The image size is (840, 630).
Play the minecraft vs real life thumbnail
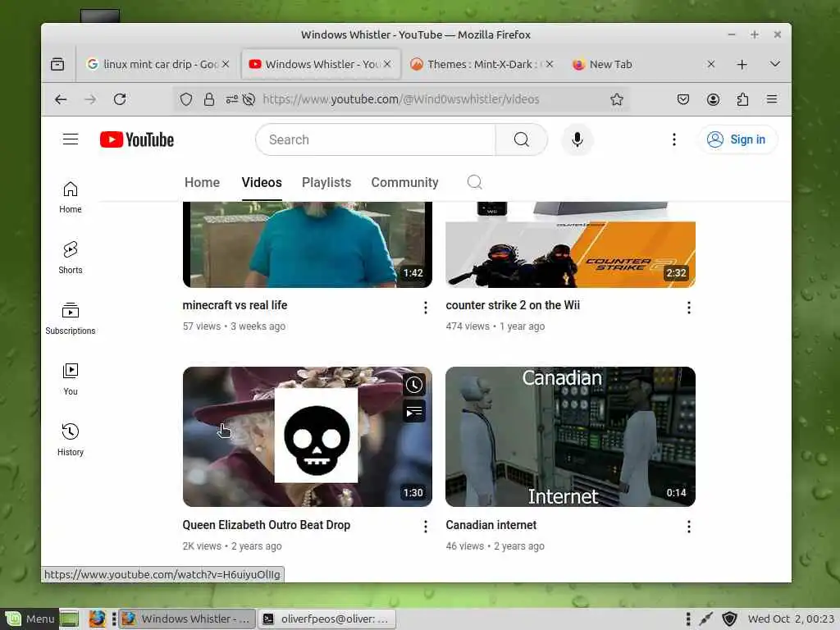[x=308, y=244]
